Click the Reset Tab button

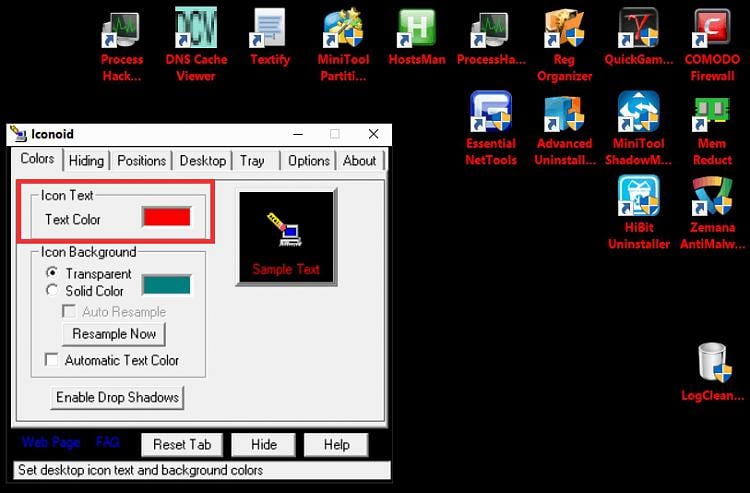(x=182, y=445)
